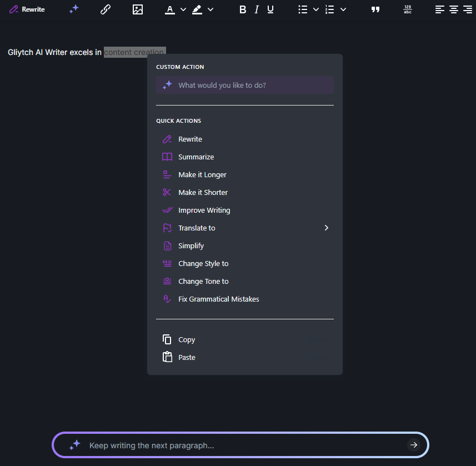Align text to the right

pyautogui.click(x=468, y=9)
